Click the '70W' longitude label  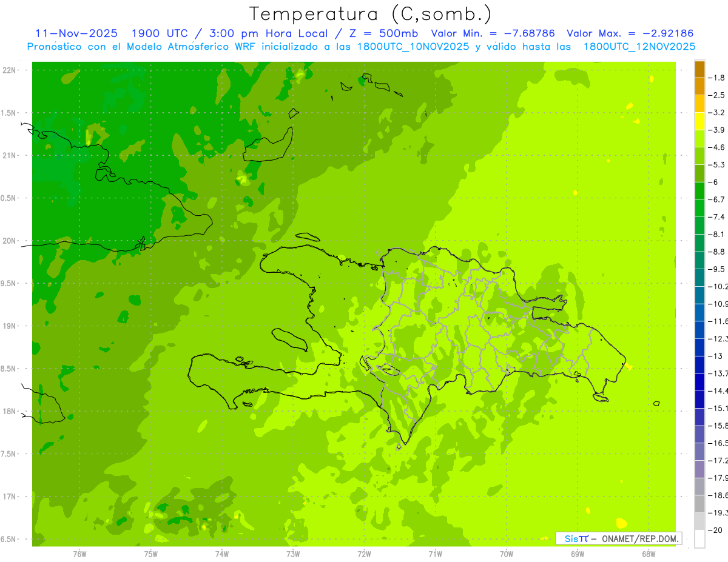(x=507, y=554)
